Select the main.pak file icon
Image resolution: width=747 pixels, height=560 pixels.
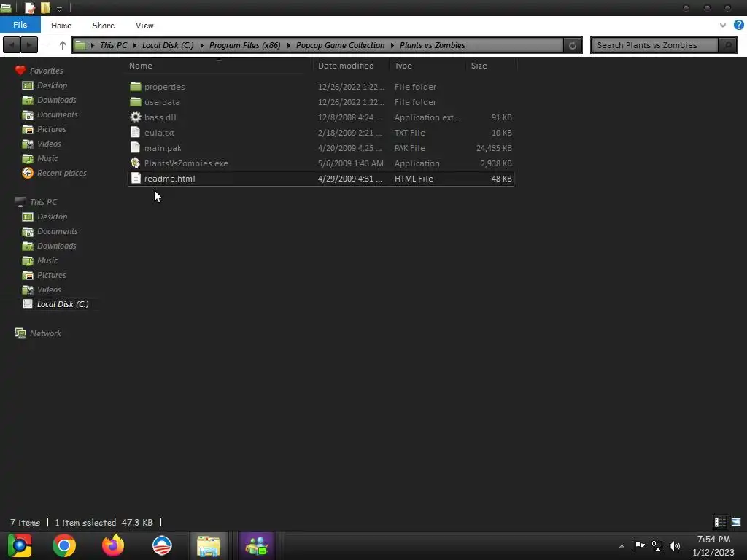tap(136, 147)
